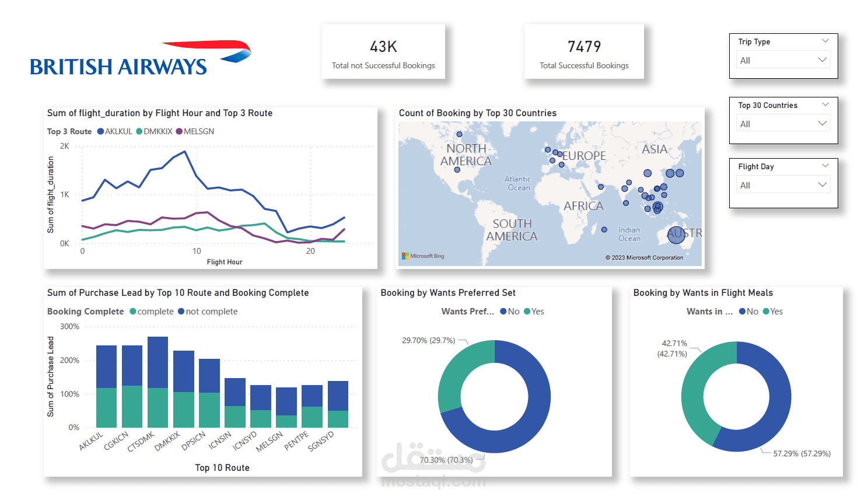This screenshot has height=500, width=868.
Task: Open the Top 30 Countries All dropdown
Action: coord(783,124)
